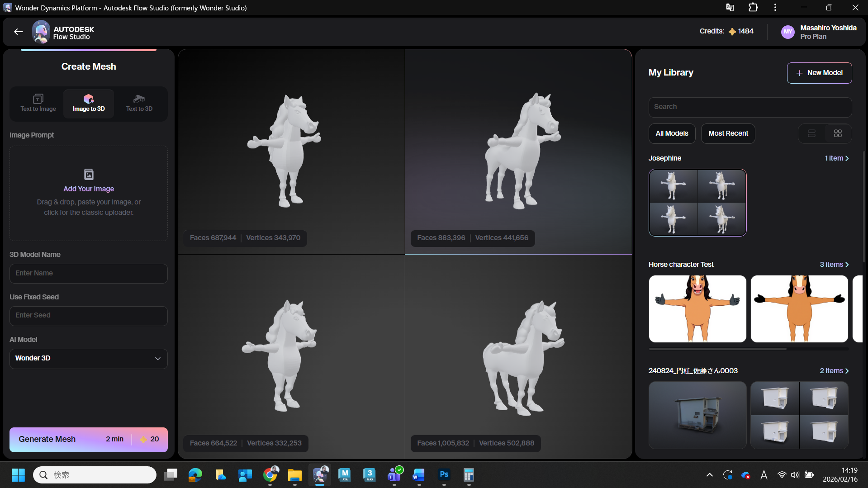This screenshot has height=488, width=868.
Task: Open the browser extensions puzzle icon
Action: [x=753, y=8]
